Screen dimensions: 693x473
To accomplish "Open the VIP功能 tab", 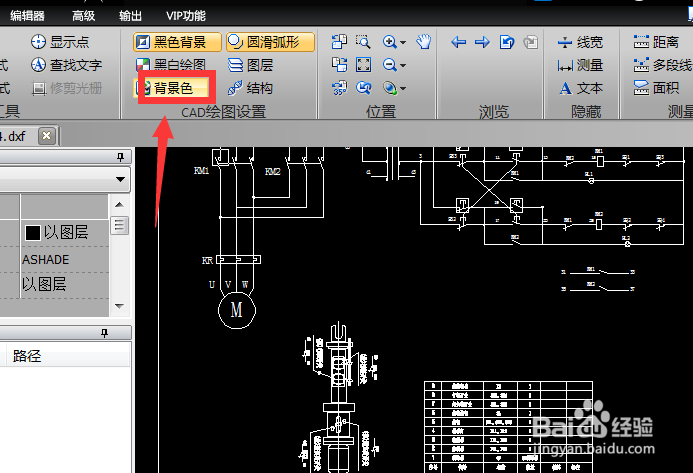I will pos(186,16).
